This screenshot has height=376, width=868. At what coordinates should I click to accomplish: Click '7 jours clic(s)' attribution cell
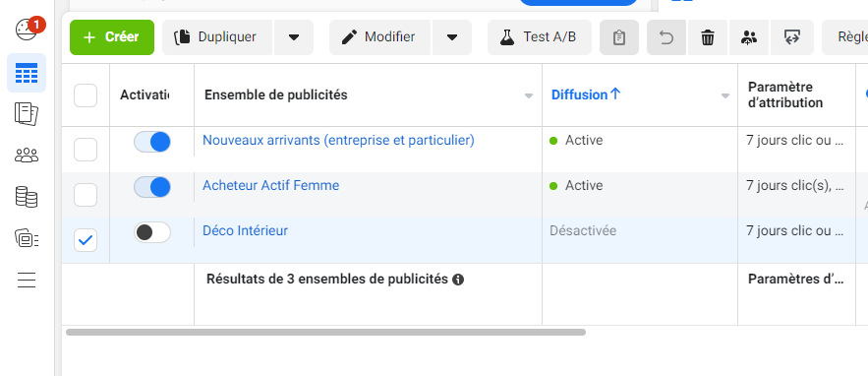coord(795,185)
